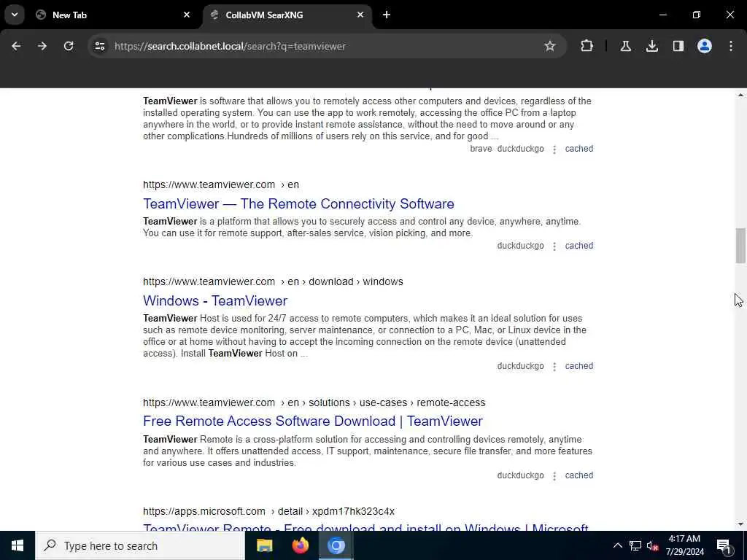This screenshot has width=747, height=560.
Task: Open the muted volume tray icon
Action: [652, 545]
